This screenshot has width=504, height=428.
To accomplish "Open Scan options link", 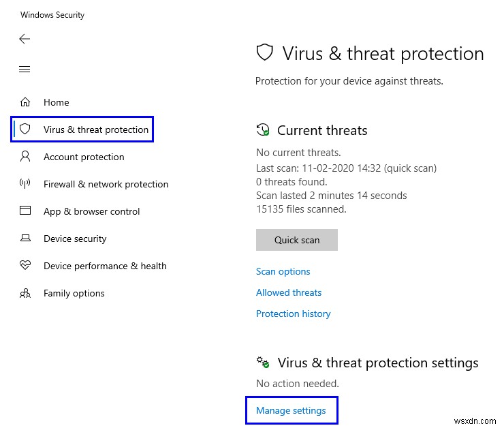I will click(283, 271).
